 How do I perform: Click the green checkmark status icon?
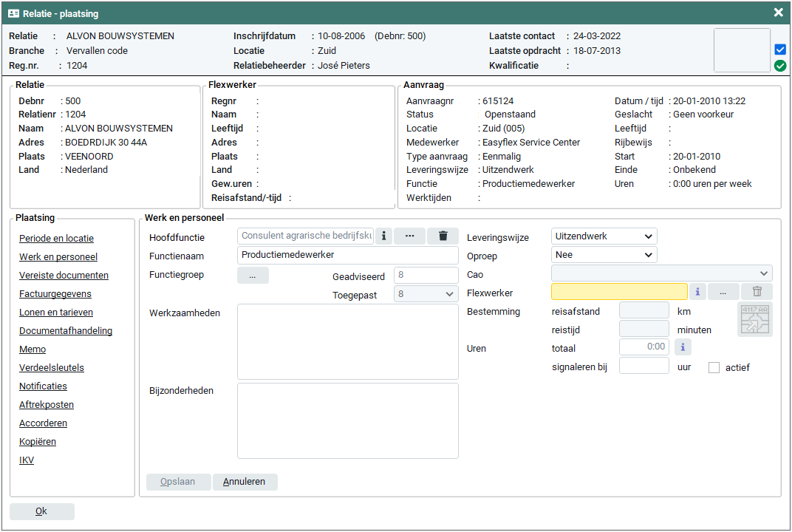[780, 66]
